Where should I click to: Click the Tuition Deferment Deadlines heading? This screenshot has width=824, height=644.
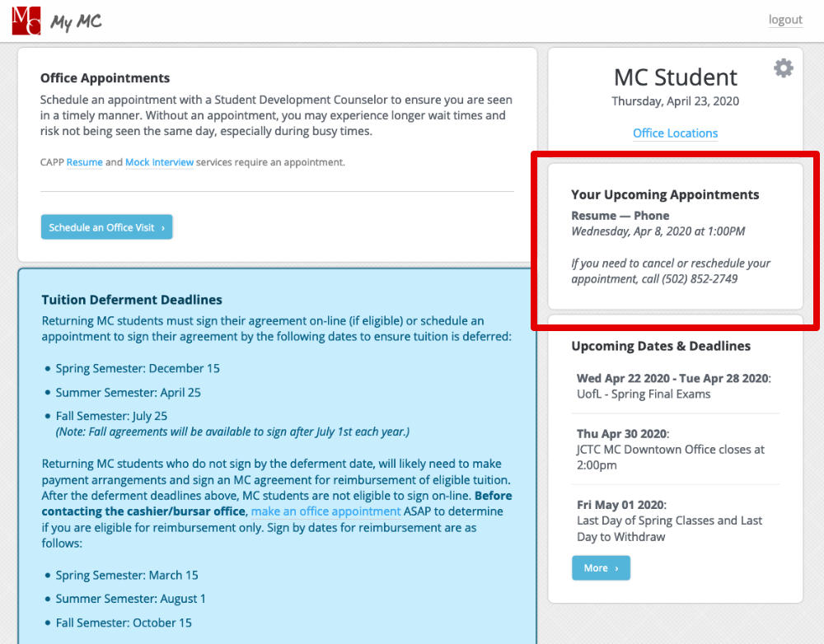(x=131, y=300)
